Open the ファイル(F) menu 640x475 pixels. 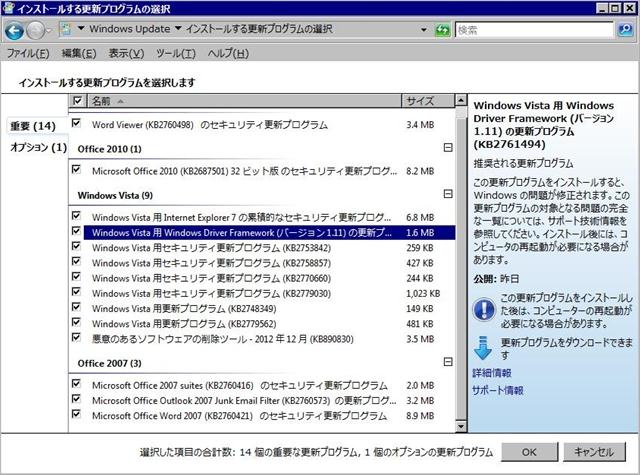pyautogui.click(x=28, y=53)
